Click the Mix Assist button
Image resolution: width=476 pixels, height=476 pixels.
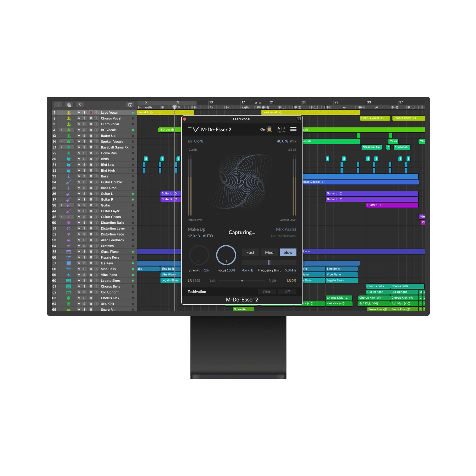[286, 229]
